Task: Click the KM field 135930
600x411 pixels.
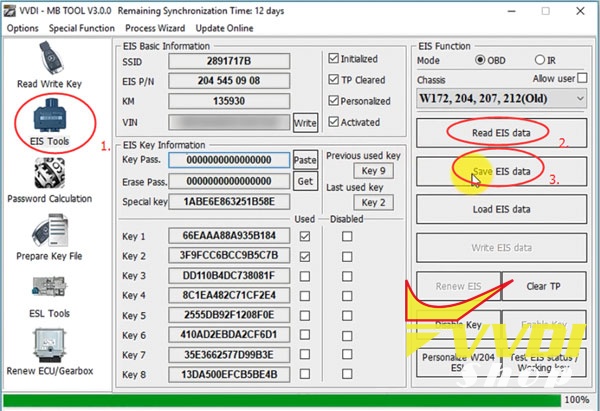Action: click(x=229, y=101)
